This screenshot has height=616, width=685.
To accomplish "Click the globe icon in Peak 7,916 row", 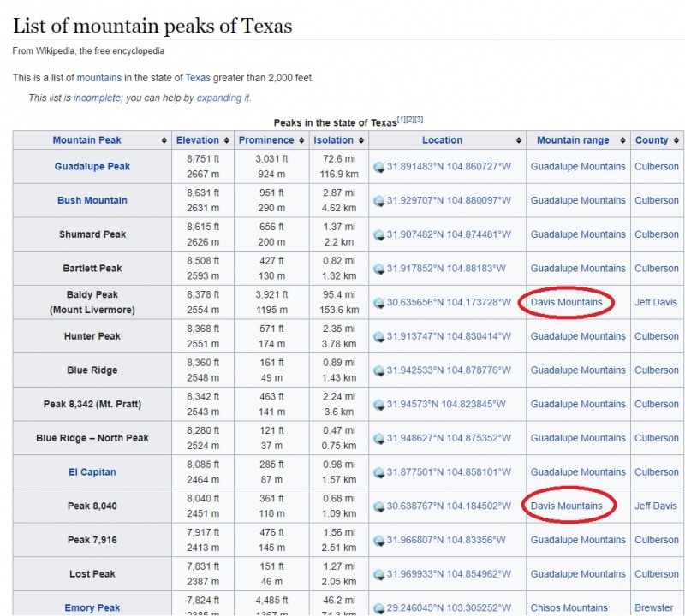I will pos(378,541).
